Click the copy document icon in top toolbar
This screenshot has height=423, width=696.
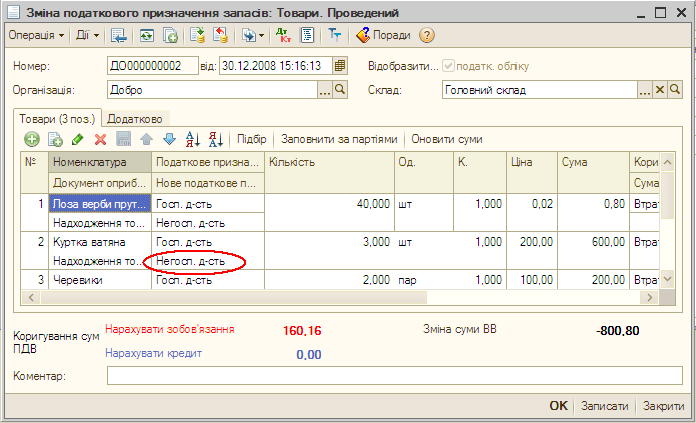170,35
